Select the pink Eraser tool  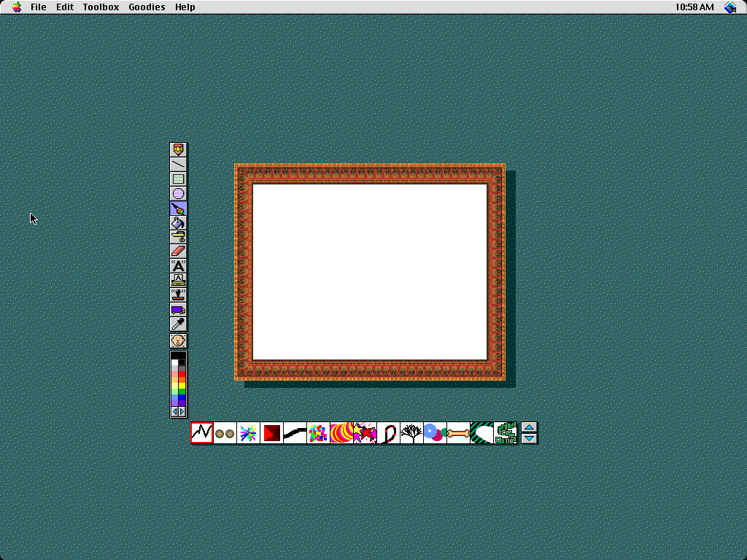pyautogui.click(x=178, y=252)
